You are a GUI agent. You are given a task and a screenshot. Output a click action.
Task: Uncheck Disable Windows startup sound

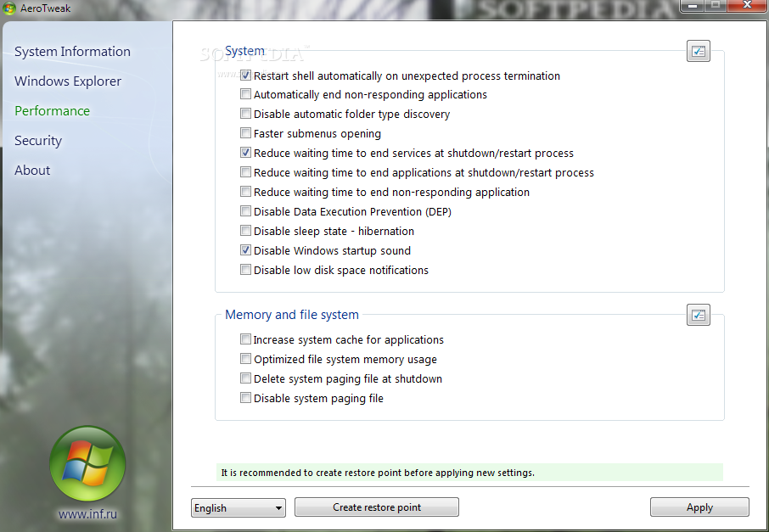click(245, 250)
